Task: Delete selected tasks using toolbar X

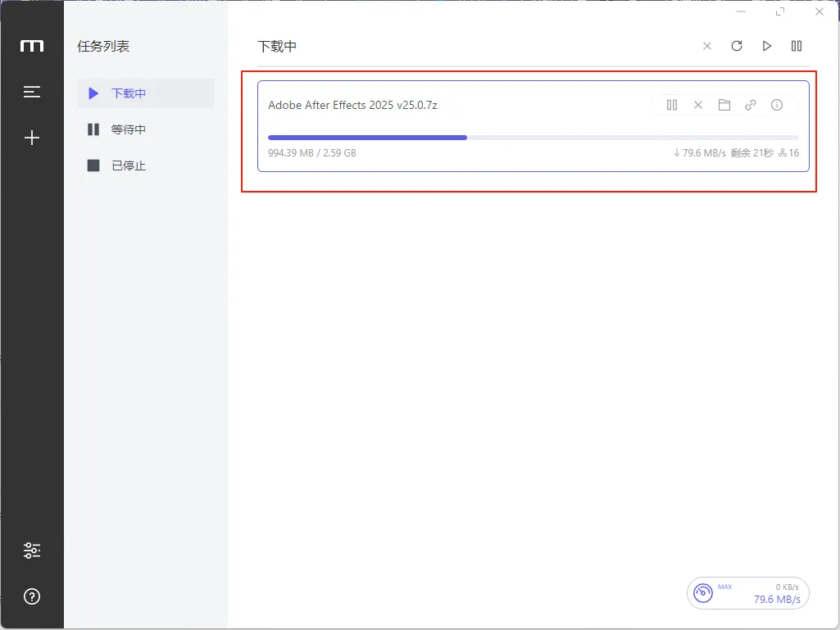Action: click(707, 46)
